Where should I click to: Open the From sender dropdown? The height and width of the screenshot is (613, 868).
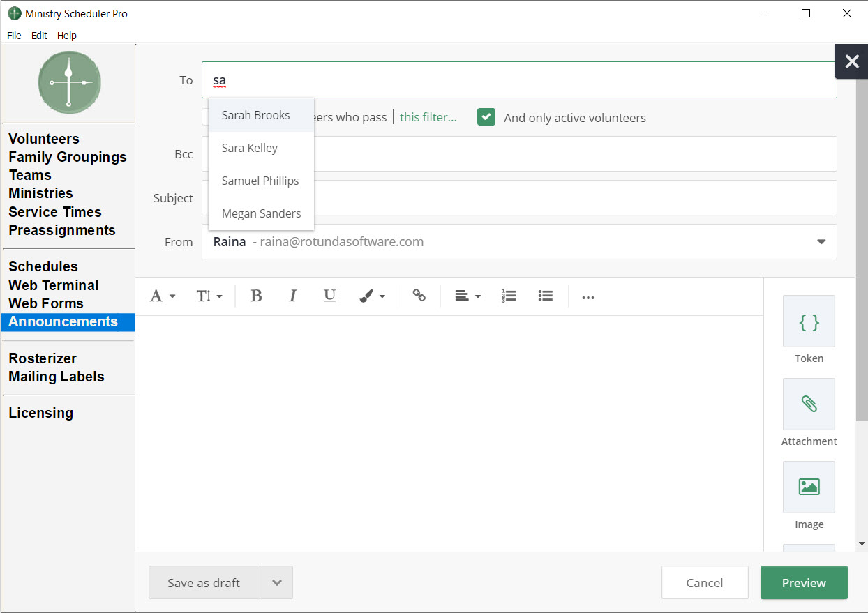(x=821, y=242)
